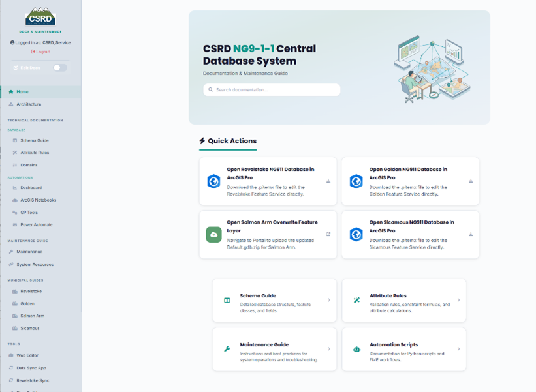Click the green cloud upload icon
This screenshot has height=392, width=536.
tap(213, 235)
